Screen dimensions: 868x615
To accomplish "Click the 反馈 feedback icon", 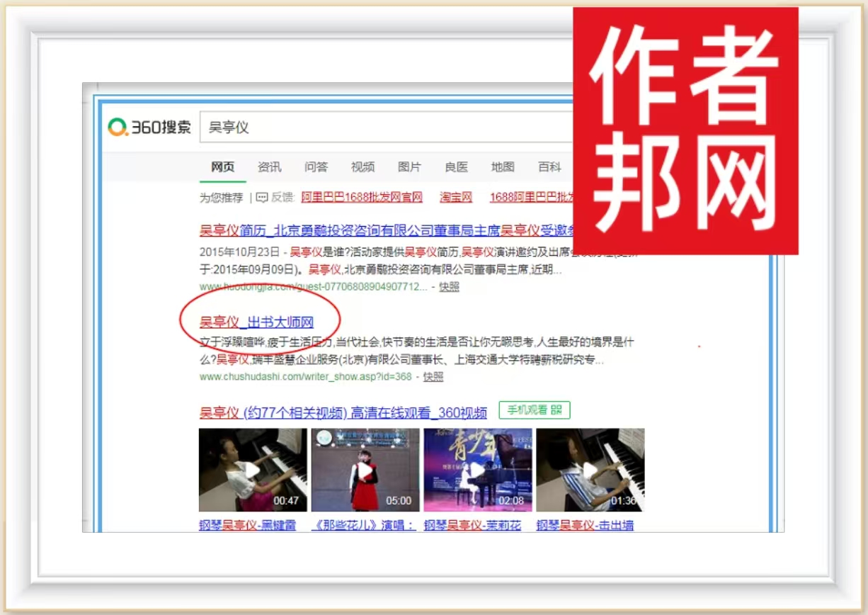I will tap(262, 197).
